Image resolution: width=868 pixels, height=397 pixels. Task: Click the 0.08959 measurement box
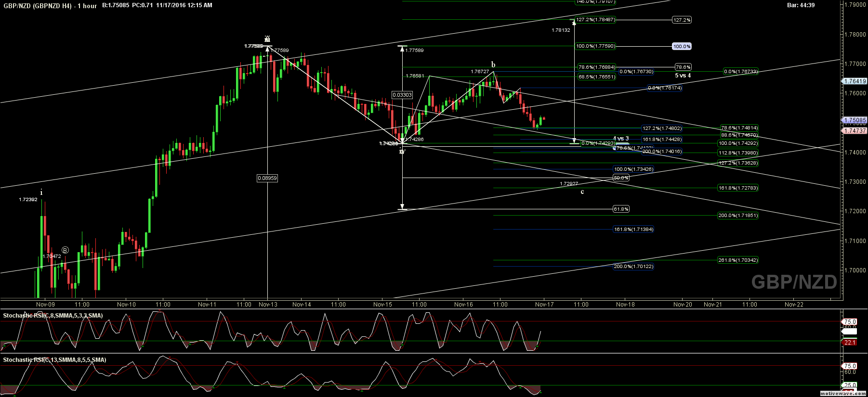coord(267,178)
